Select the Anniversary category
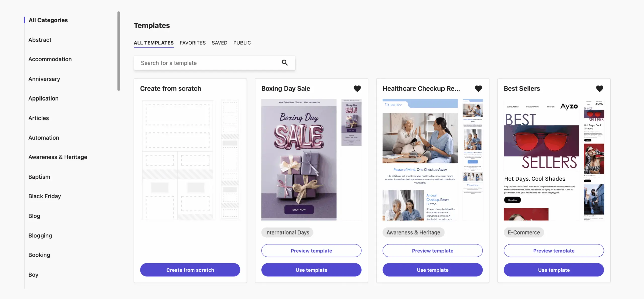 [44, 79]
